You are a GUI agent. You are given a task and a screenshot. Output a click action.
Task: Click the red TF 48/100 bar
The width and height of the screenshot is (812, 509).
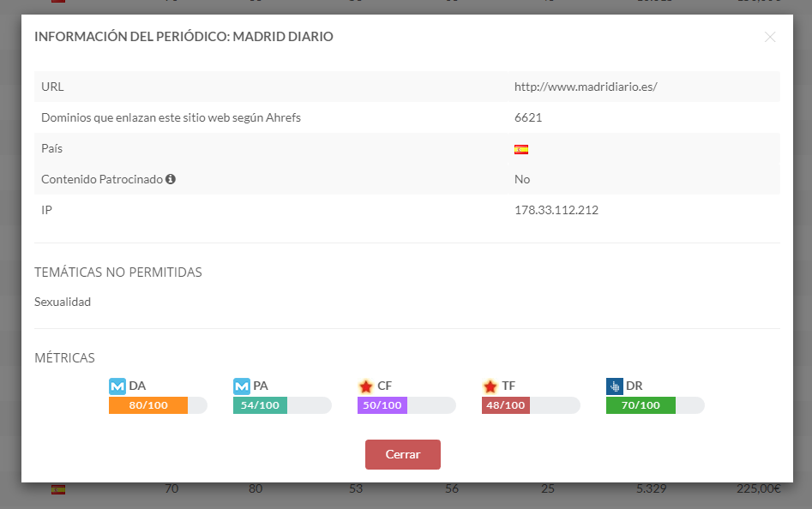click(505, 405)
